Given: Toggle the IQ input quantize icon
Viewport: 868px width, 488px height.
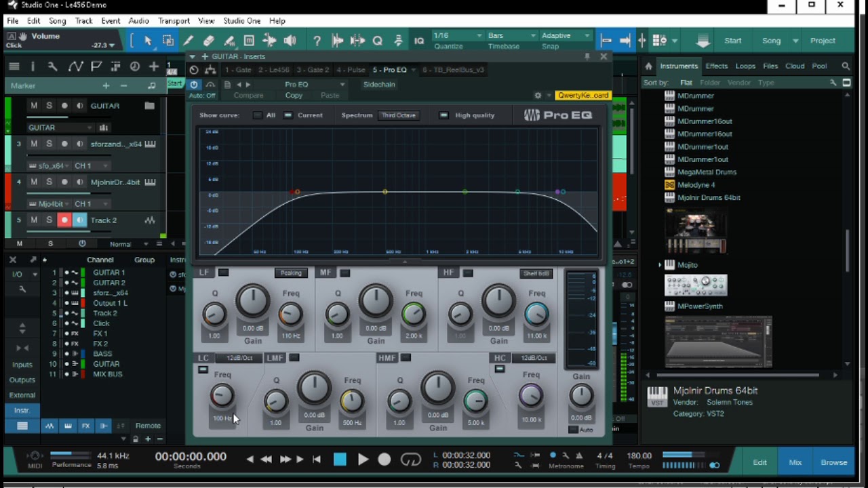Looking at the screenshot, I should point(419,41).
